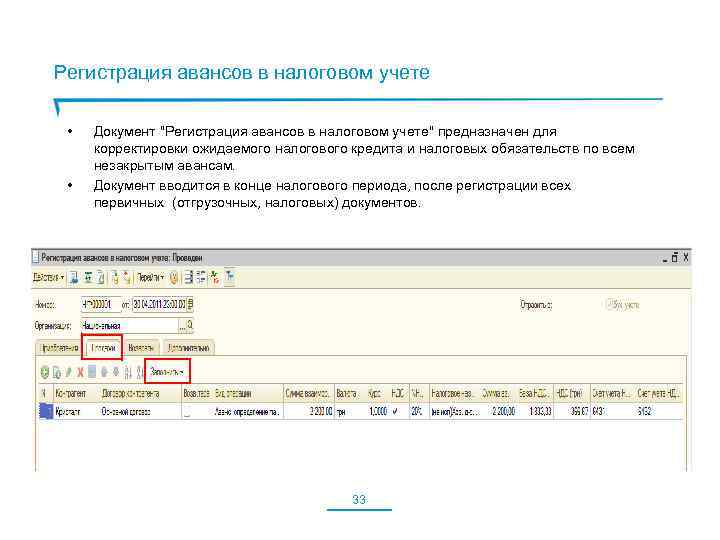Screen dimensions: 720x540
Task: Click the Валюта column header
Action: click(x=350, y=394)
